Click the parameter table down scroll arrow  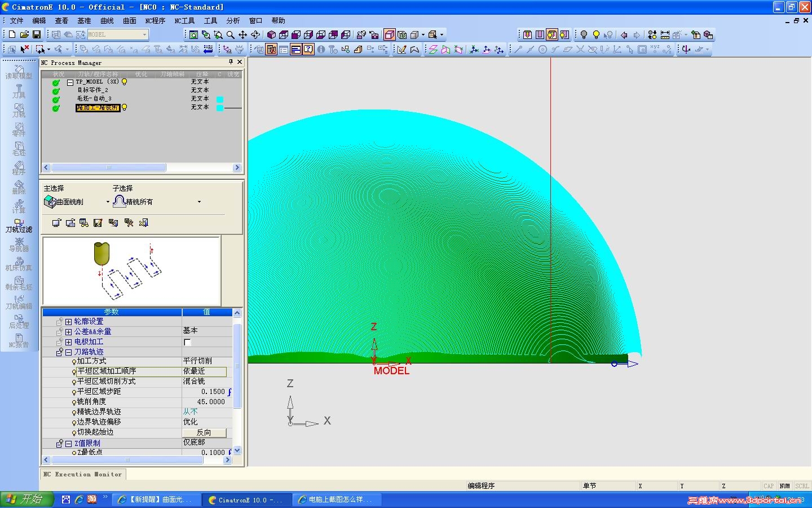[237, 450]
